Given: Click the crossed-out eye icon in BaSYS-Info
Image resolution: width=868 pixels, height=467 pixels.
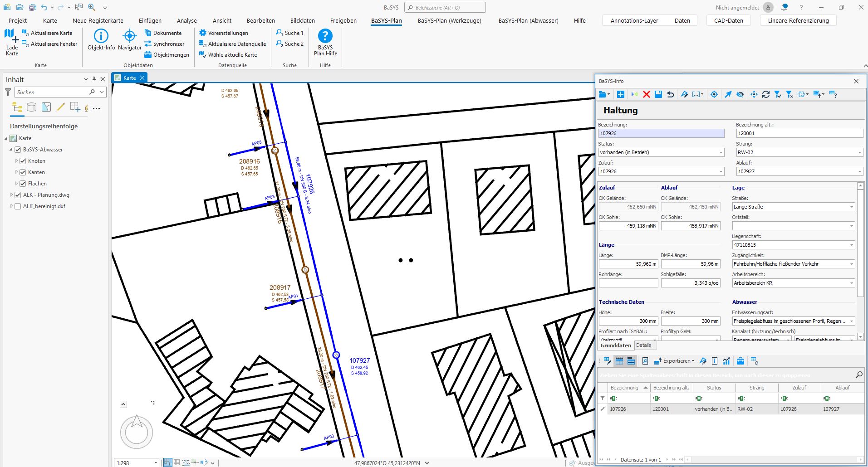Looking at the screenshot, I should pos(740,94).
